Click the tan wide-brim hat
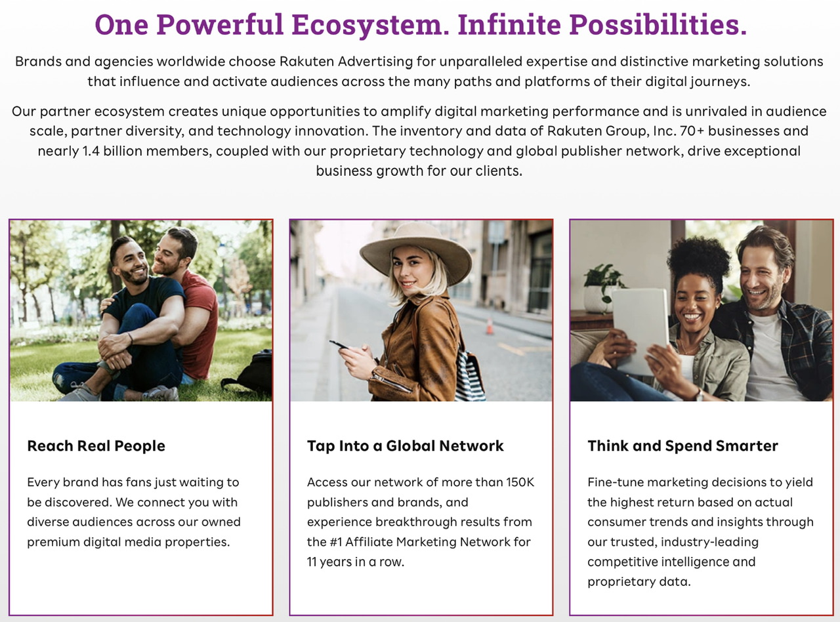840x622 pixels. click(415, 251)
